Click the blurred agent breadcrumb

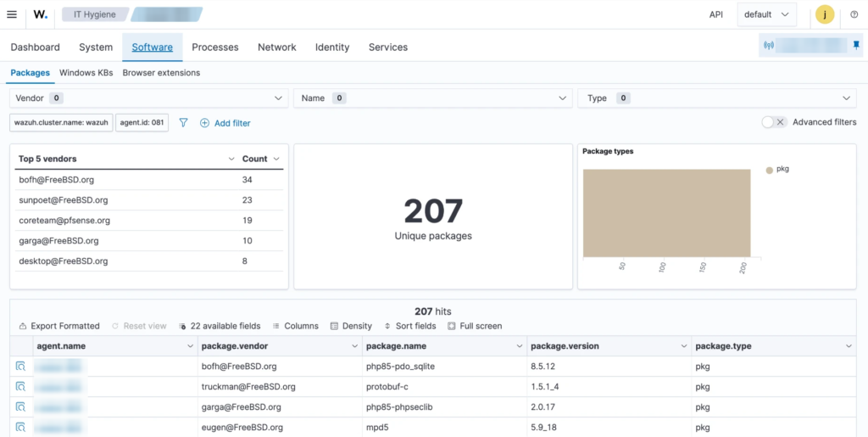167,14
